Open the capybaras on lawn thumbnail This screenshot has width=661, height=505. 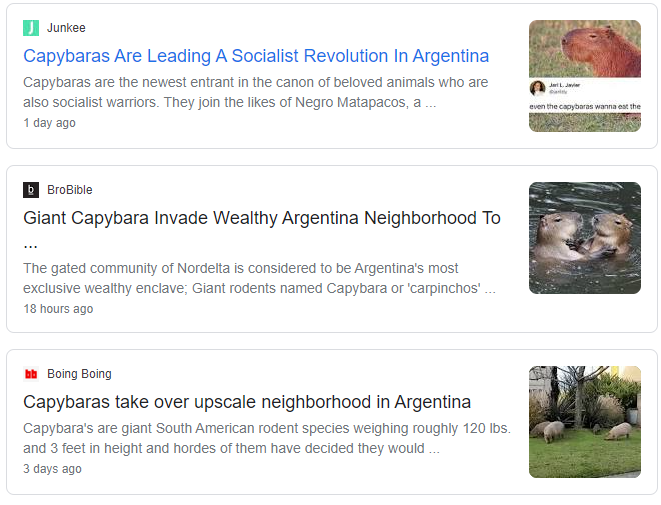click(585, 422)
